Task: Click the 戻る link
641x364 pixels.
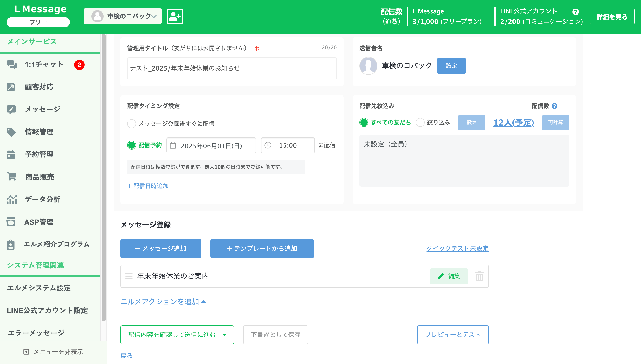Action: coord(126,356)
